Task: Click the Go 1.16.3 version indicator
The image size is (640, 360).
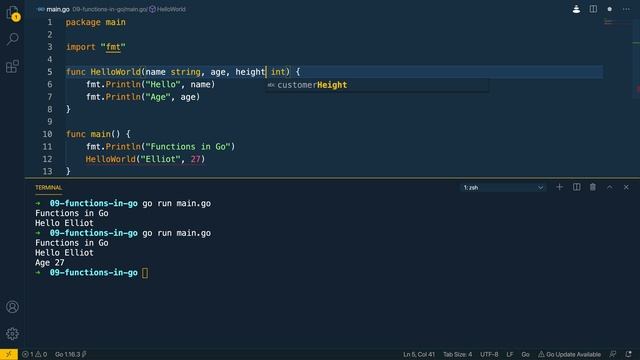Action: click(70, 354)
